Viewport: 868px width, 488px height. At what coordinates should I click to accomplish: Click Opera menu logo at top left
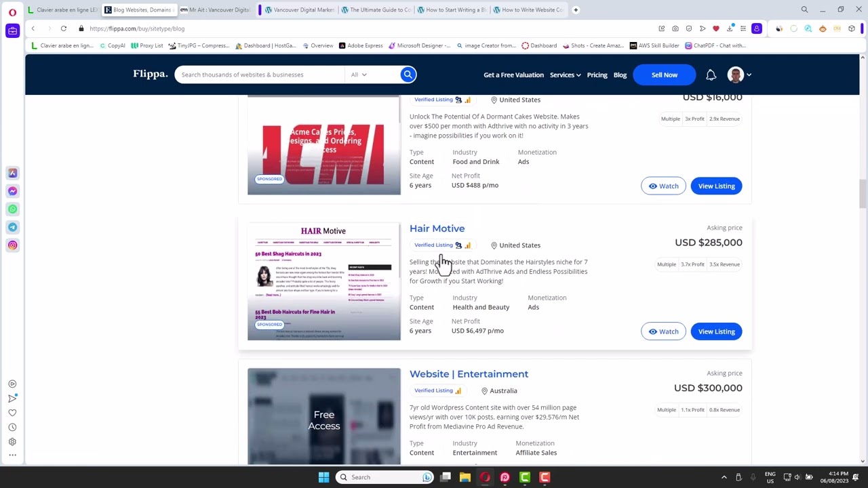pyautogui.click(x=12, y=12)
